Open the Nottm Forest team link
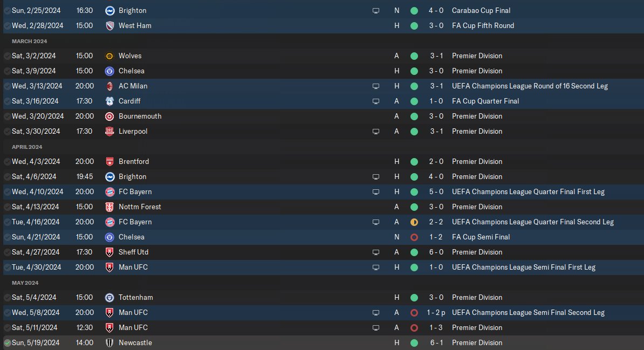 pos(139,207)
